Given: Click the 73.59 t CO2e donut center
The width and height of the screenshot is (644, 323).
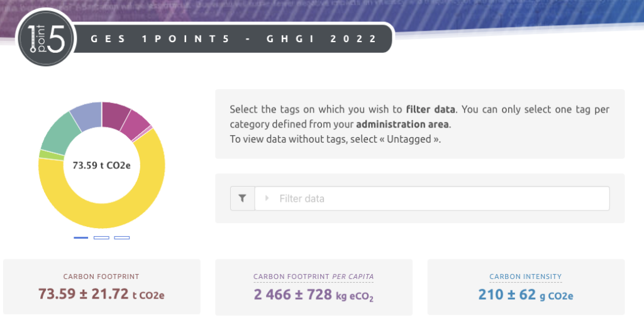Looking at the screenshot, I should click(101, 165).
